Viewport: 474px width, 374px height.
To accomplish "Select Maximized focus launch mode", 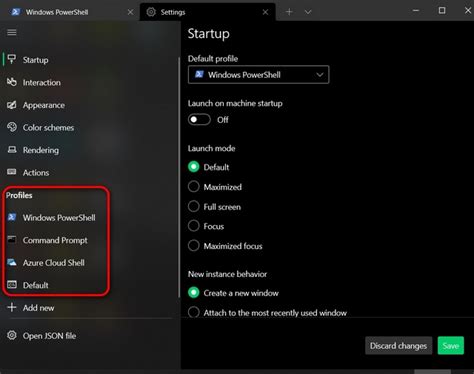I will click(194, 245).
